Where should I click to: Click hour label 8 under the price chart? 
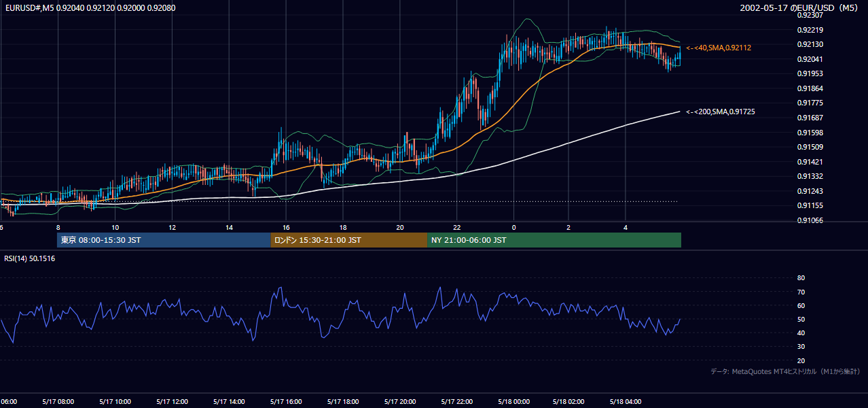(x=58, y=228)
